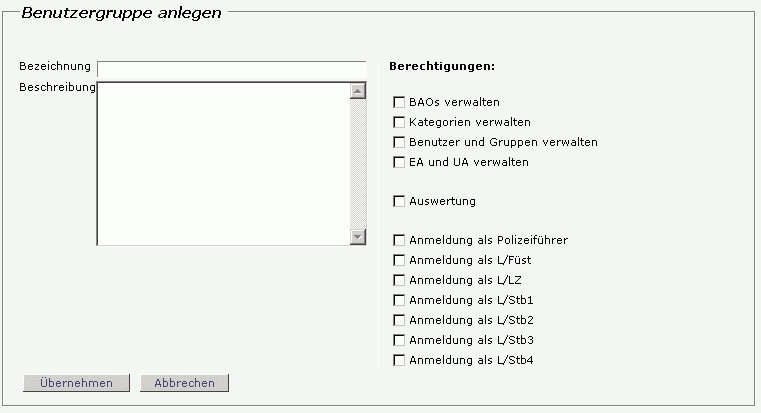Click inside the Beschreibung text area
This screenshot has width=761, height=413.
click(x=223, y=162)
